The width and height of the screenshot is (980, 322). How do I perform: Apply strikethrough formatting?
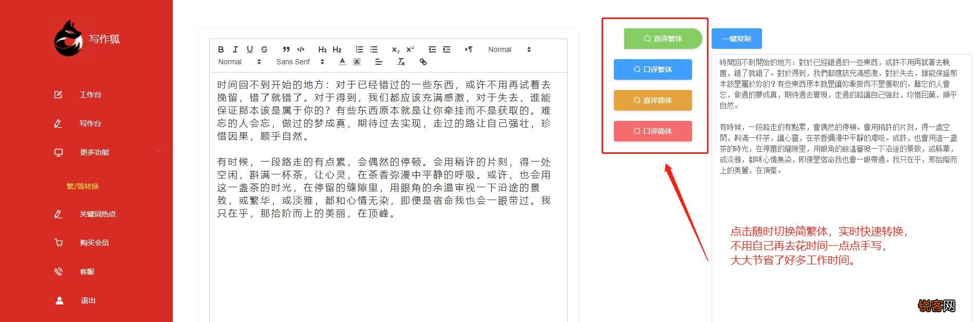point(264,49)
